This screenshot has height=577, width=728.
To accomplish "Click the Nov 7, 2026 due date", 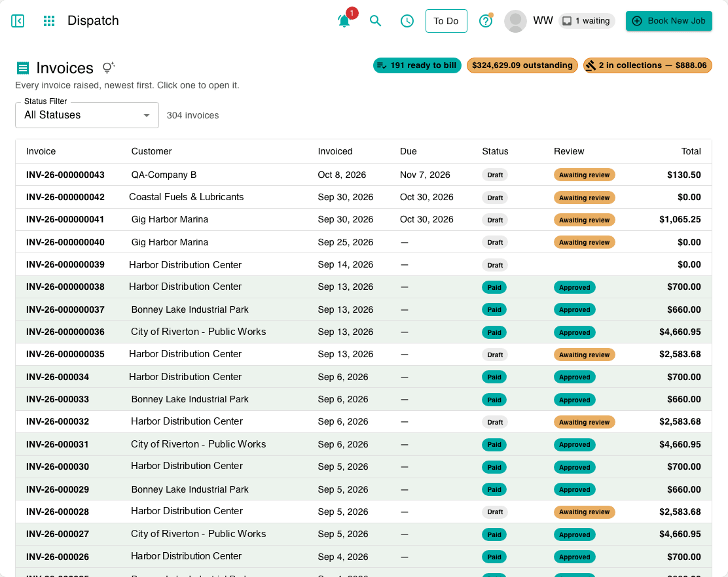I will pos(425,175).
